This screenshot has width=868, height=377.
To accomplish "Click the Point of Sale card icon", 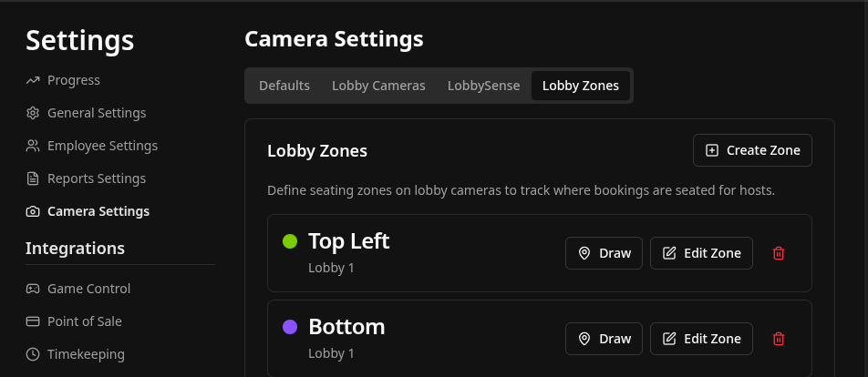I will pos(33,321).
